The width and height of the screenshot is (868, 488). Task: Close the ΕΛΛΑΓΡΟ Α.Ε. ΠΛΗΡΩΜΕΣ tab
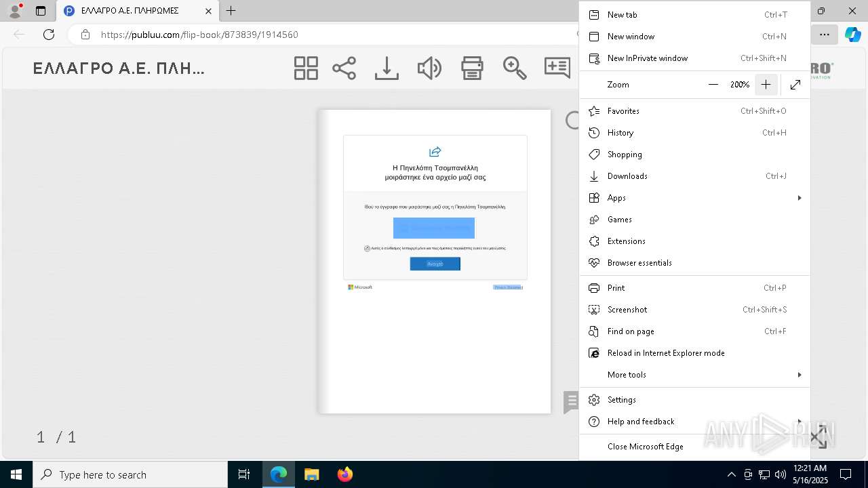tap(208, 11)
